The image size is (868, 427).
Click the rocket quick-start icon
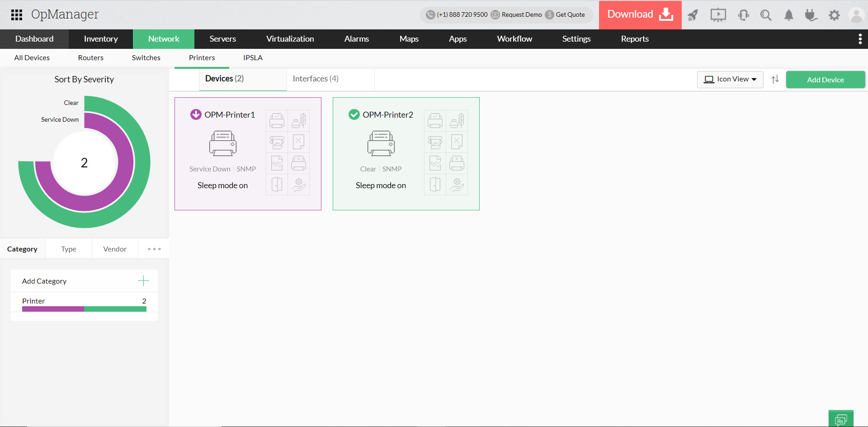coord(693,15)
